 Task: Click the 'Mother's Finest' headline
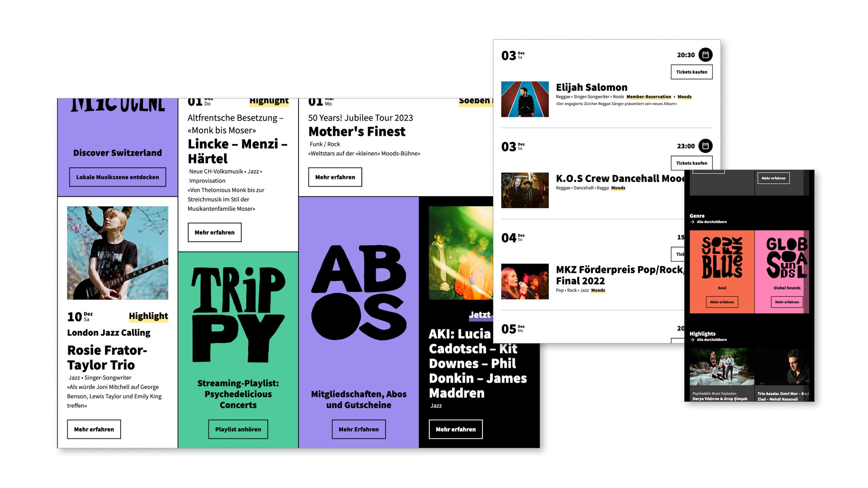(x=357, y=132)
